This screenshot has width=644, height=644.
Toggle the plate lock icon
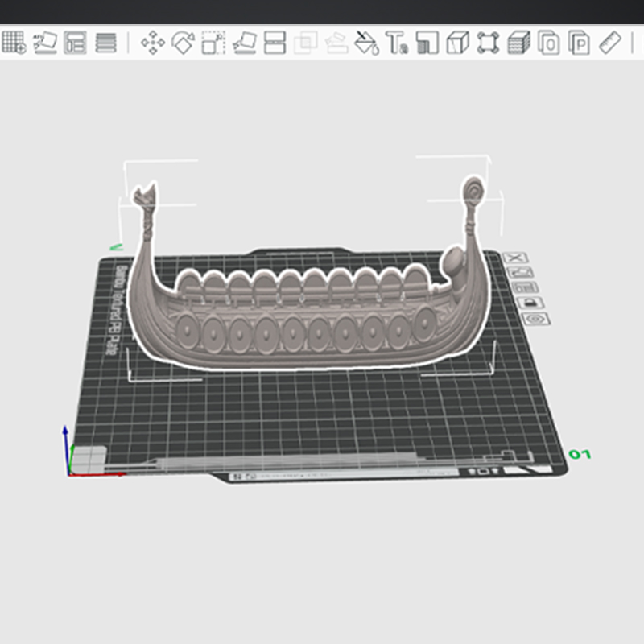pos(530,303)
